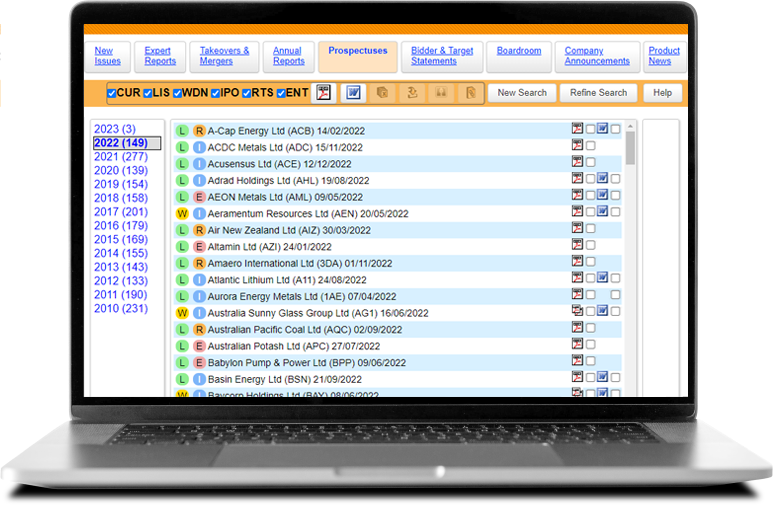Open the PDF for A-Cap Energy Ltd
Screen dimensions: 773x505
tap(577, 129)
